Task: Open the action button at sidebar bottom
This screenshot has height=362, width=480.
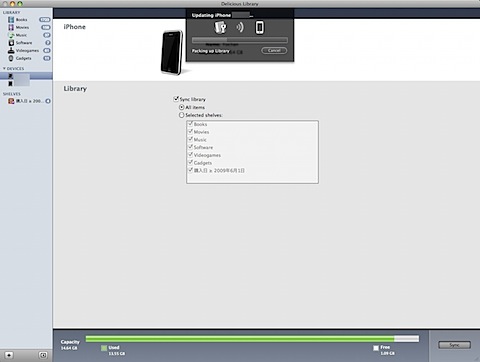Action: 43,355
